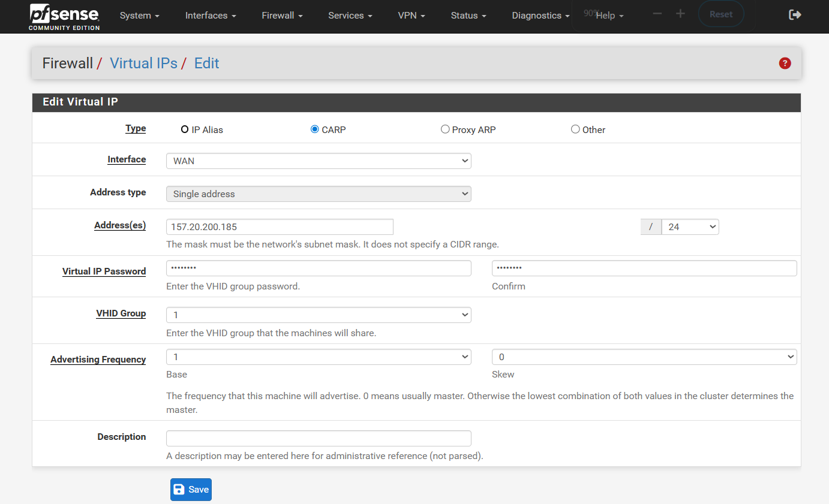This screenshot has height=504, width=829.
Task: Select the IP Alias radio button
Action: coord(185,129)
